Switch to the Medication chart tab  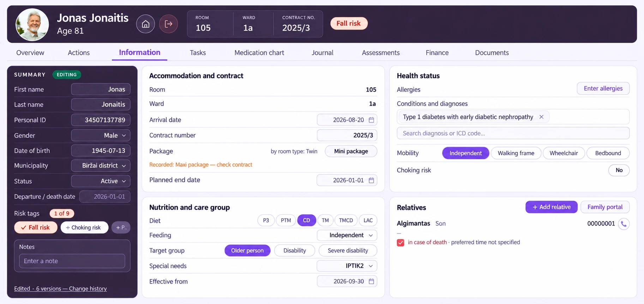tap(259, 53)
